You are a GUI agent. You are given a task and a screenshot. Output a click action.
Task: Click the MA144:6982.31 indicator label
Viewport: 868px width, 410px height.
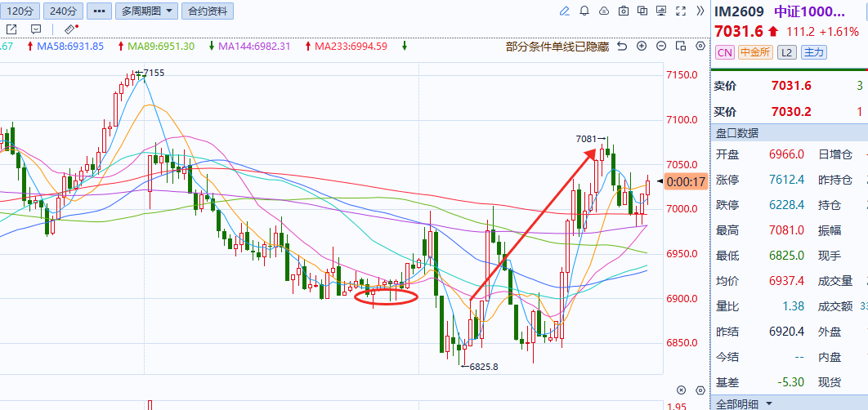(x=254, y=46)
